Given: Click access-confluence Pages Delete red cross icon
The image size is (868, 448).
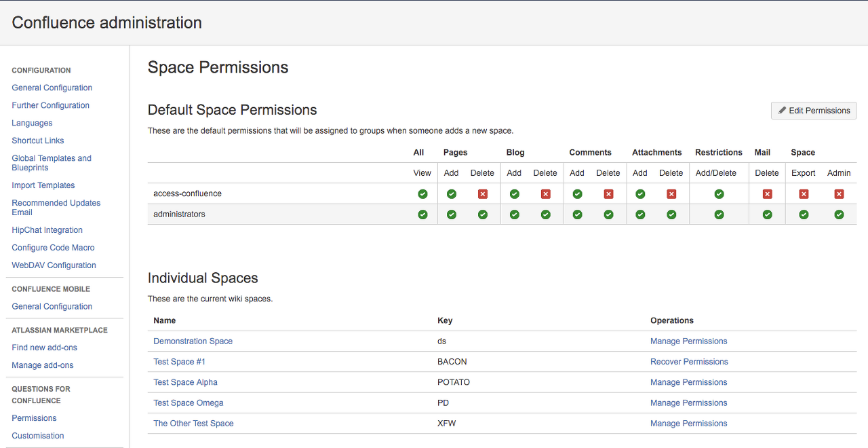Looking at the screenshot, I should tap(483, 194).
